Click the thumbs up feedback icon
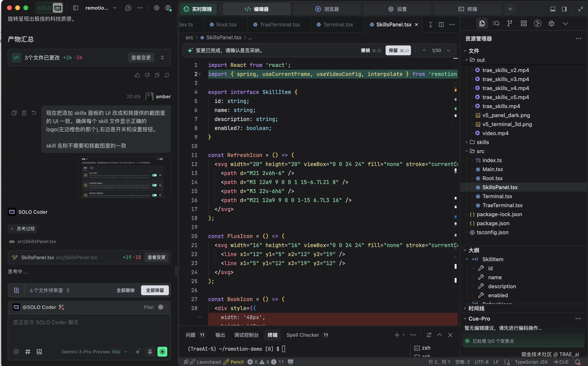Screen dimensions: 588x366 pyautogui.click(x=137, y=75)
